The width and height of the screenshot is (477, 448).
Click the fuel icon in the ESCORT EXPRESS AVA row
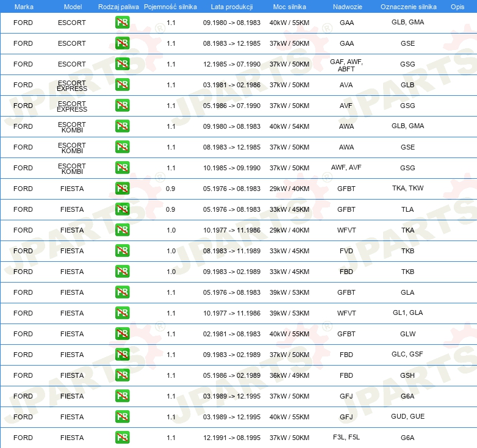pos(122,85)
